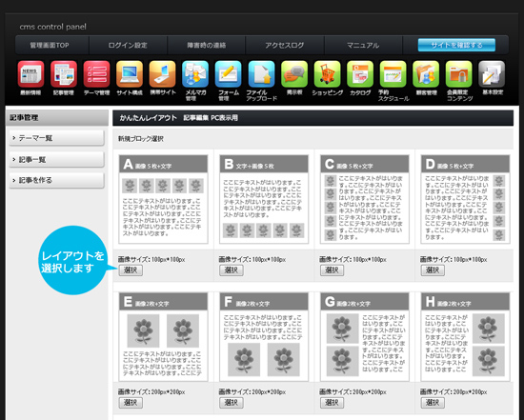Open the 記事管理 article management icon

pyautogui.click(x=64, y=74)
